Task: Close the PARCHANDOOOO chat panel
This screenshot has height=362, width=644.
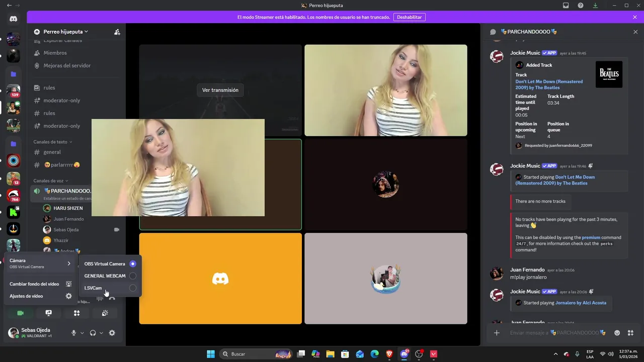Action: point(635,32)
